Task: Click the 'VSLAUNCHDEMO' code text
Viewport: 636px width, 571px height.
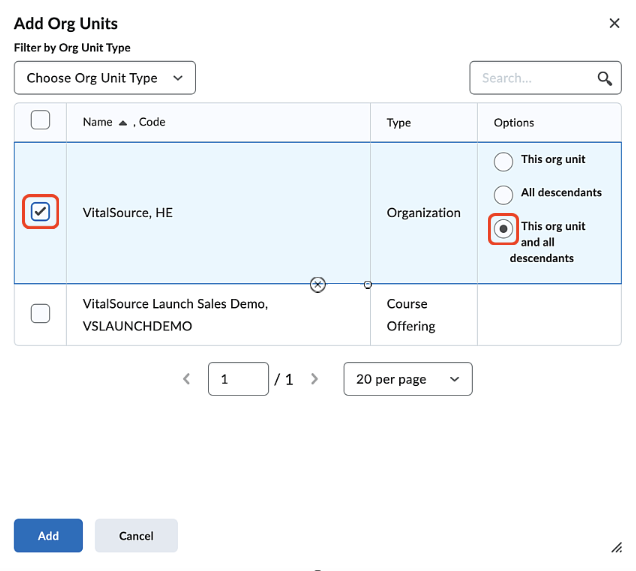Action: pyautogui.click(x=138, y=326)
